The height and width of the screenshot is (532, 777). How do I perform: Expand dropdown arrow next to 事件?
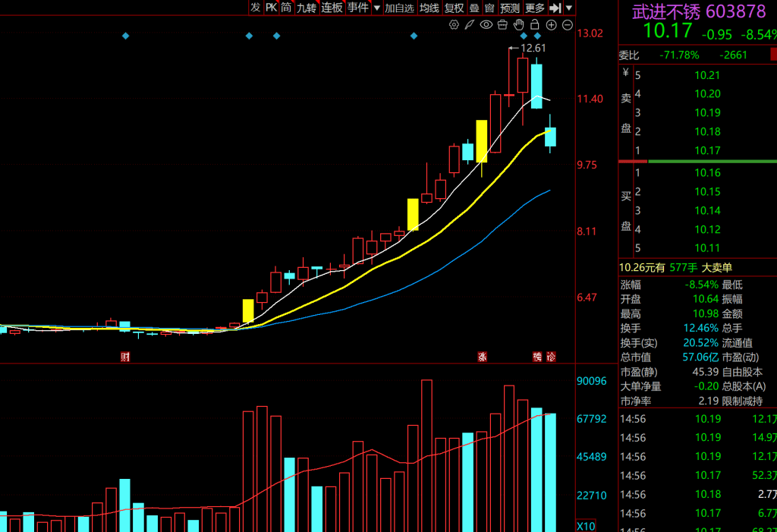pos(377,8)
